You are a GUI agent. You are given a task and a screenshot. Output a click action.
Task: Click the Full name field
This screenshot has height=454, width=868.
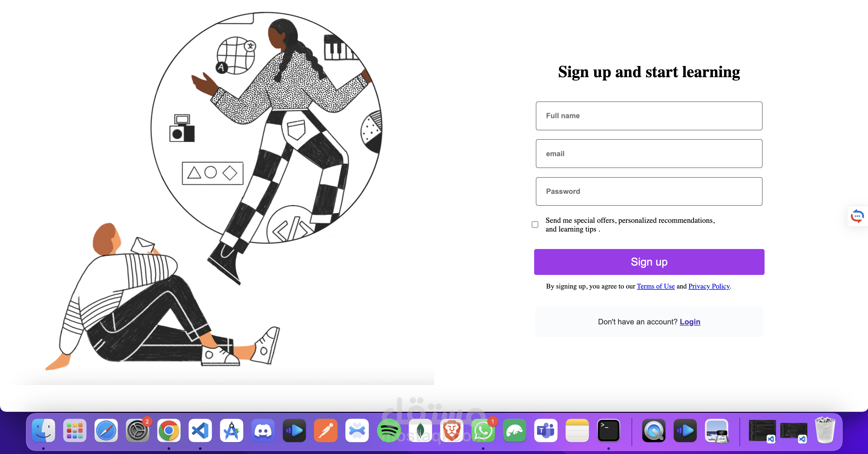click(649, 116)
